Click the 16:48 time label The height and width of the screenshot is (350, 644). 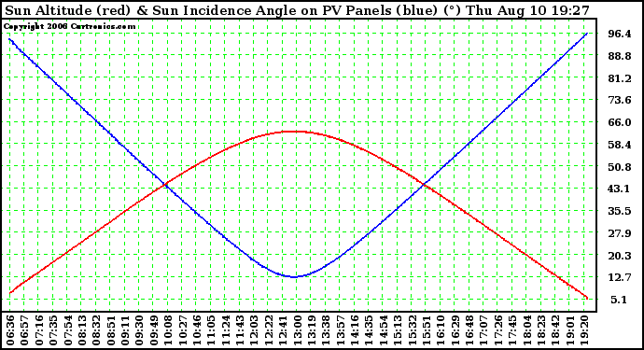click(x=469, y=330)
